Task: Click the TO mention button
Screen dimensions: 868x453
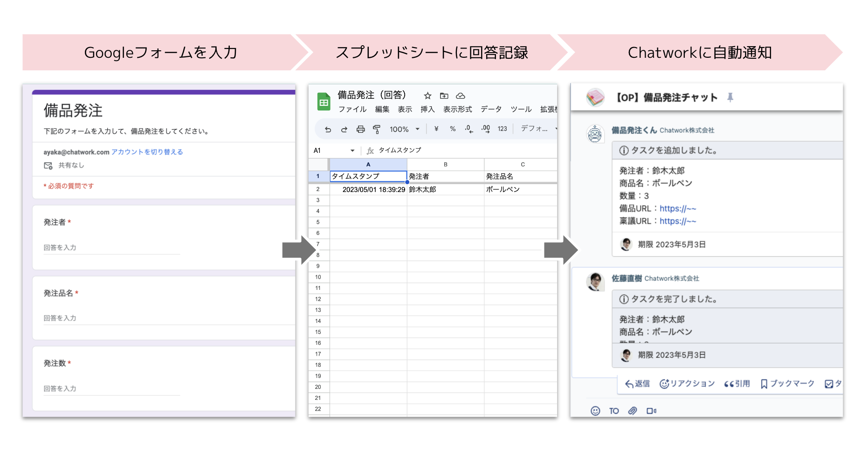Action: (614, 411)
